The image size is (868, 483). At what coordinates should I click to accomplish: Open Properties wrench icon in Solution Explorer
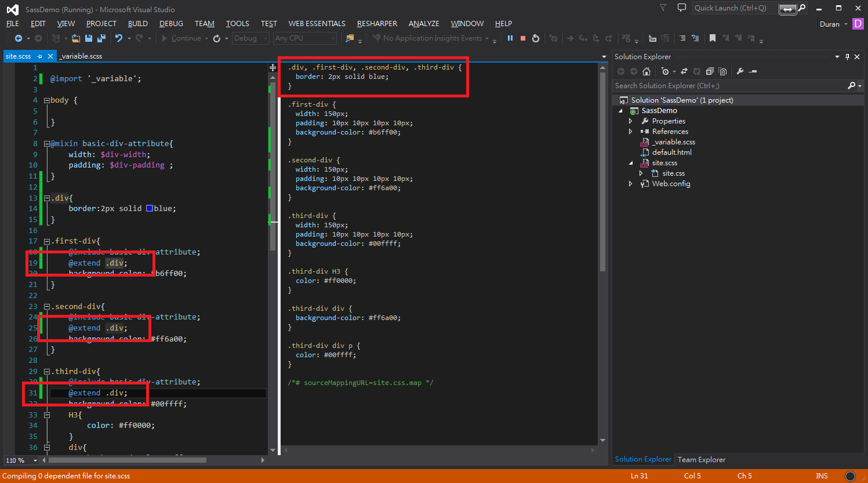(740, 71)
